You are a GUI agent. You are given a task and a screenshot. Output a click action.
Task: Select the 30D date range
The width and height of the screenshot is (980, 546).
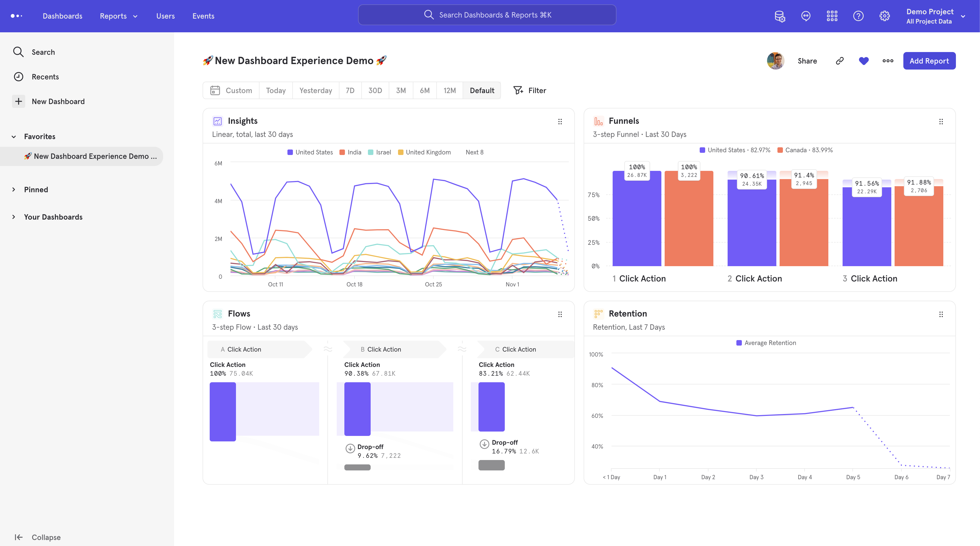(x=375, y=91)
